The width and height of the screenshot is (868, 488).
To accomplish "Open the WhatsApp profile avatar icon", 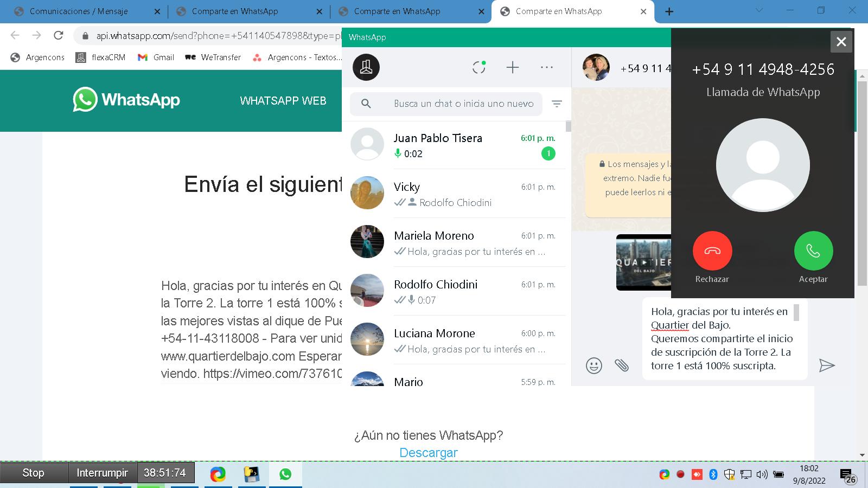I will (x=366, y=67).
